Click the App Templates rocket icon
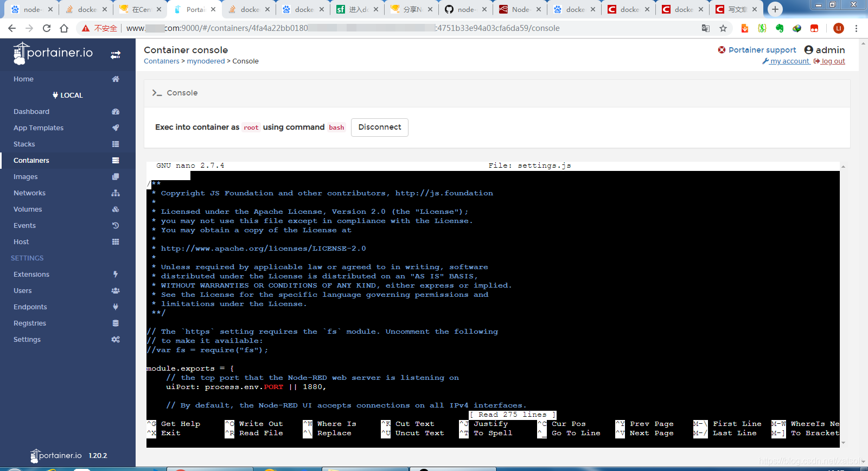This screenshot has width=868, height=471. tap(116, 128)
